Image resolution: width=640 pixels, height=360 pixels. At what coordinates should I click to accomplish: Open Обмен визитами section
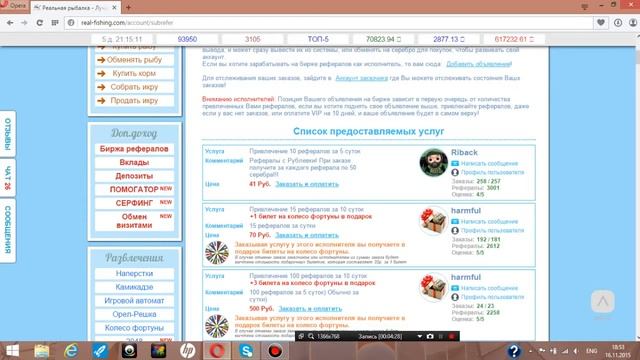click(134, 221)
